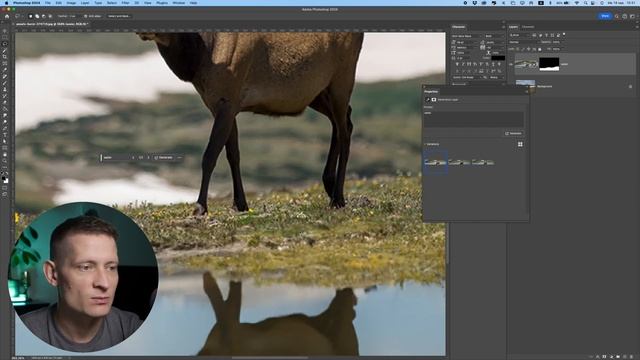Open the font style dropdown
This screenshot has height=360, width=640.
(494, 36)
